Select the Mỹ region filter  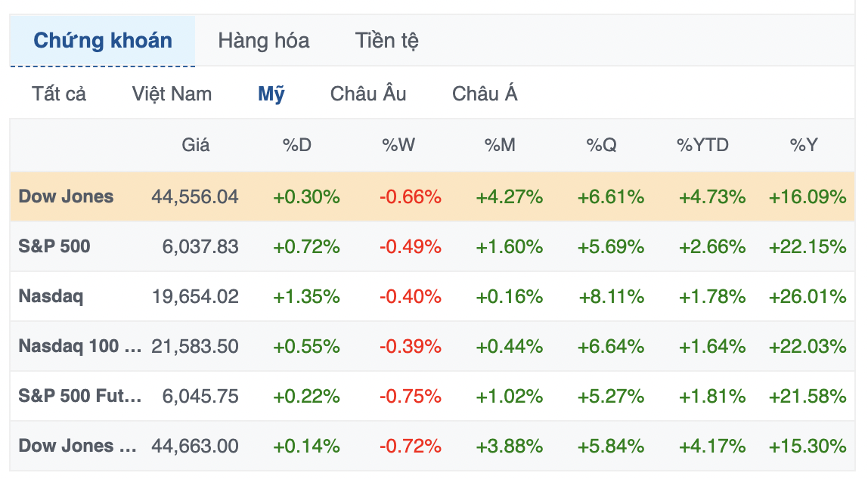271,94
